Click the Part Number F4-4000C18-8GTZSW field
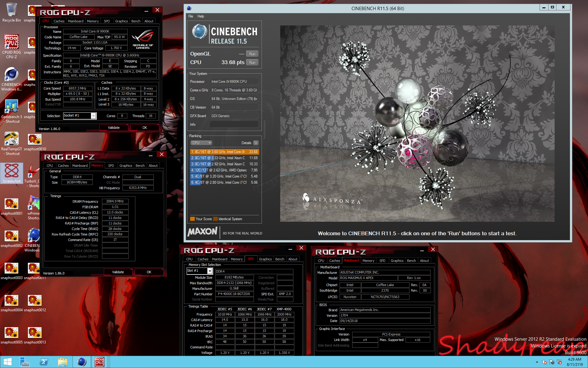This screenshot has width=588, height=368. pyautogui.click(x=234, y=294)
